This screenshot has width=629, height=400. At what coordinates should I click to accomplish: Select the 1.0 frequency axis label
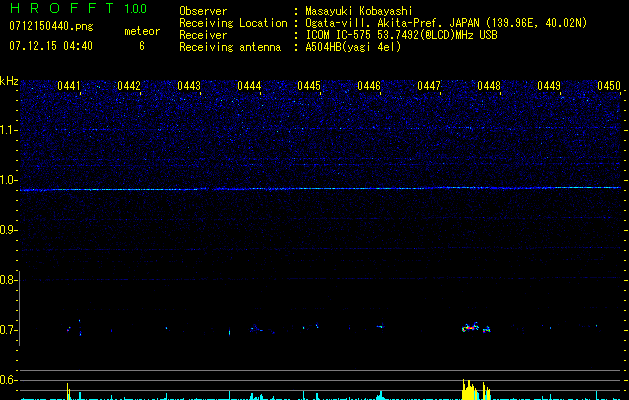(x=9, y=180)
